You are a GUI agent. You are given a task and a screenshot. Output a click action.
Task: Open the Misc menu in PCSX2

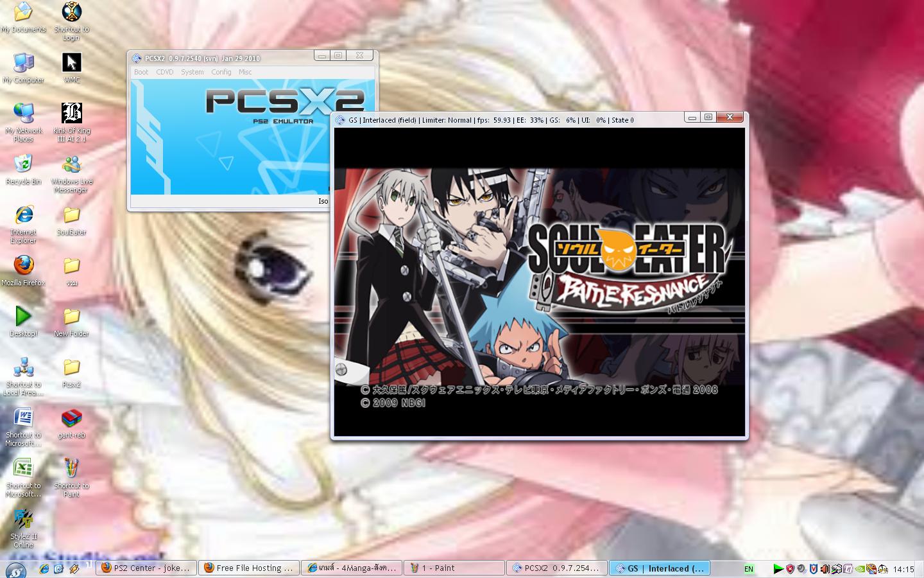[245, 72]
